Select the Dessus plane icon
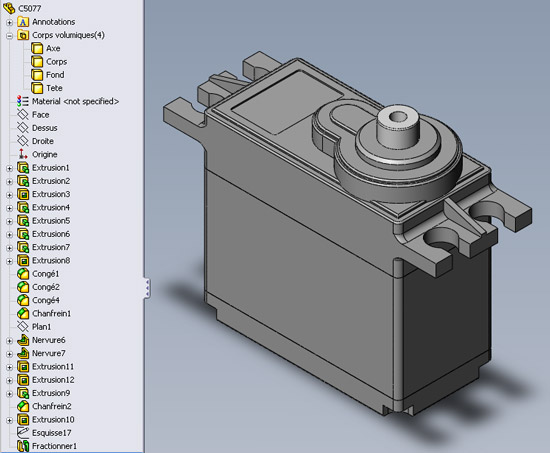 coord(23,128)
